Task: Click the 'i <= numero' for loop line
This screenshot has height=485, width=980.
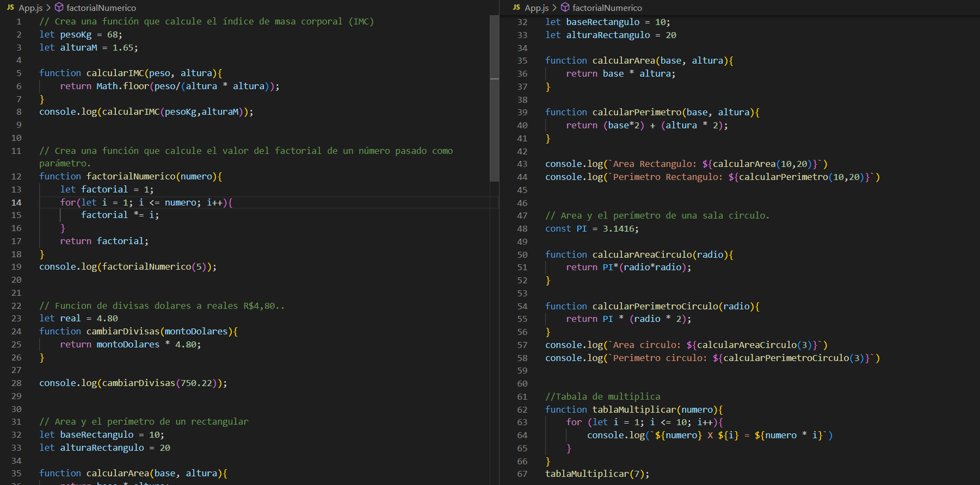Action: click(146, 203)
